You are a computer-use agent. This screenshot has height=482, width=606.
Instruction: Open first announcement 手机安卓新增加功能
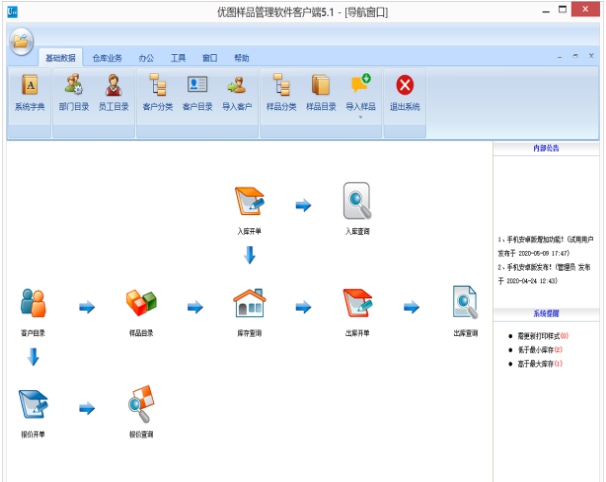(x=545, y=246)
